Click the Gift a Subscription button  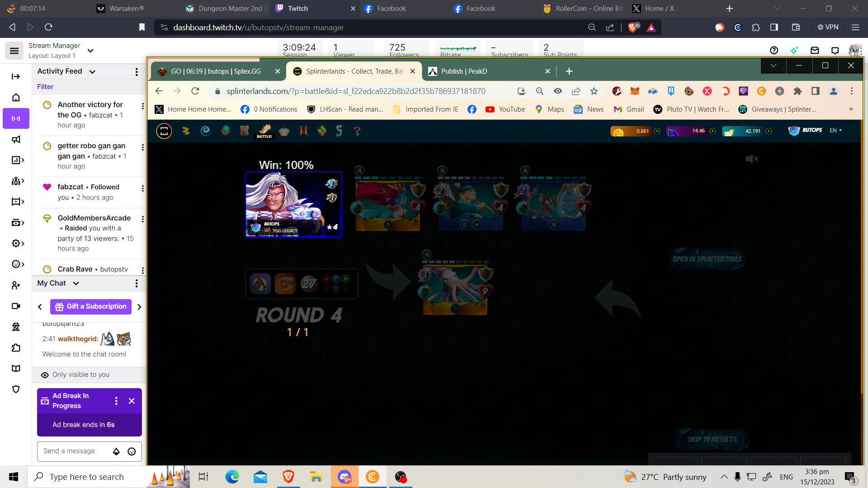pos(91,306)
